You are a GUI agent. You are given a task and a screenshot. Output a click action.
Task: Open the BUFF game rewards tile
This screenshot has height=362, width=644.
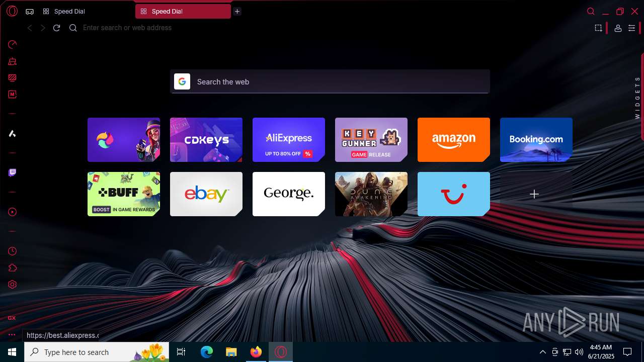point(124,194)
